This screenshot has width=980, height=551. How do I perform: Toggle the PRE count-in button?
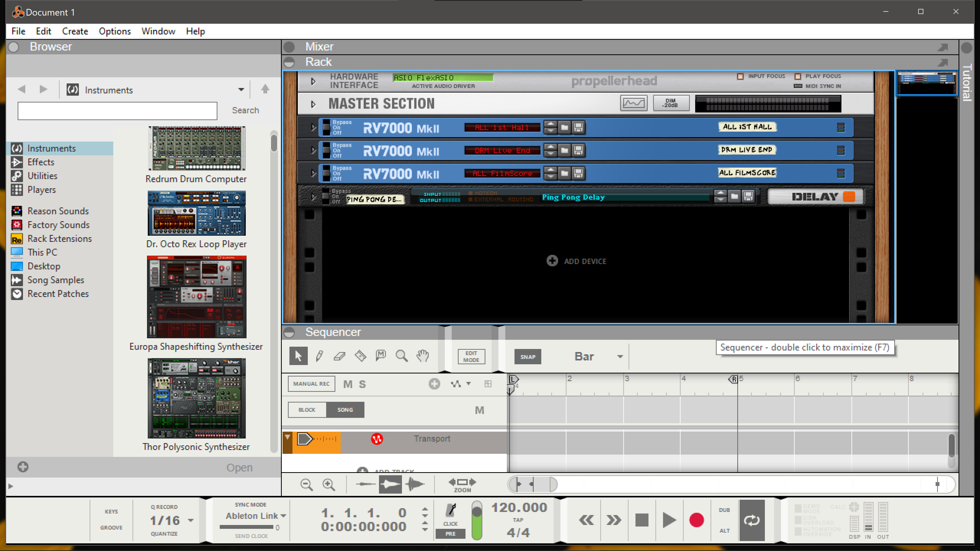click(x=450, y=534)
